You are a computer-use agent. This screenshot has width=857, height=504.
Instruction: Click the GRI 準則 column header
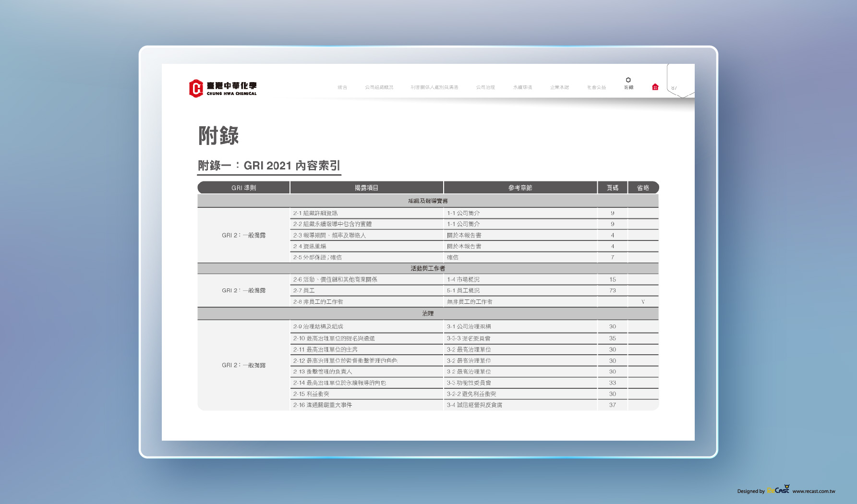tap(243, 188)
